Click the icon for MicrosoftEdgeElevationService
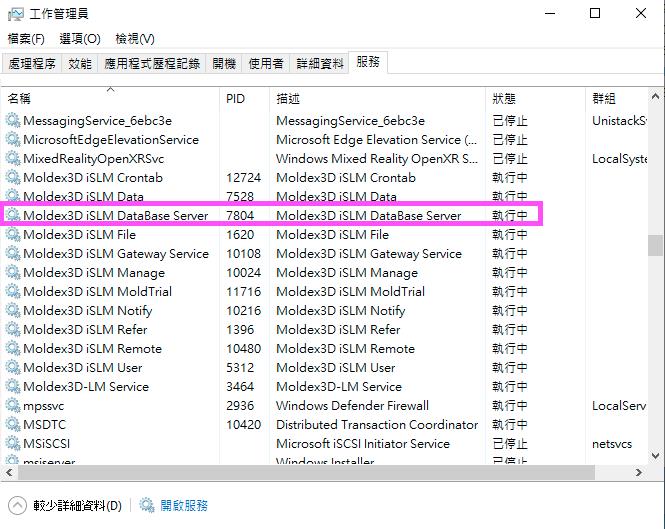 pyautogui.click(x=13, y=140)
